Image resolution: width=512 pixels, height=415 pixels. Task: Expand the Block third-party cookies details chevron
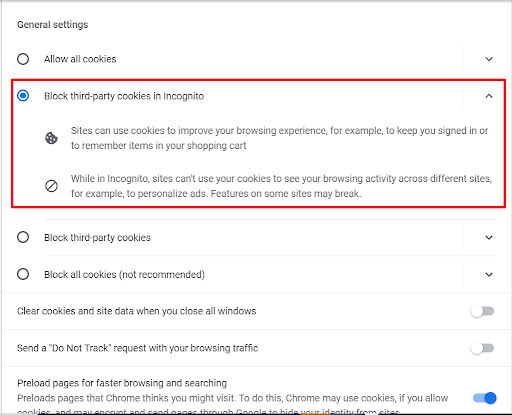pyautogui.click(x=489, y=237)
